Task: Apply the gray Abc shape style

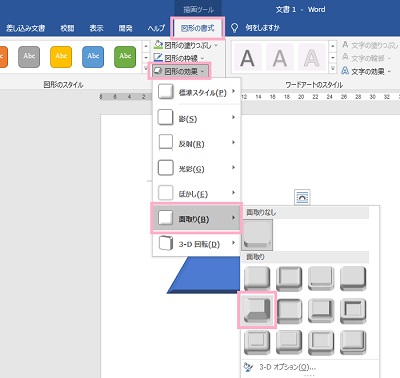Action: pos(29,57)
